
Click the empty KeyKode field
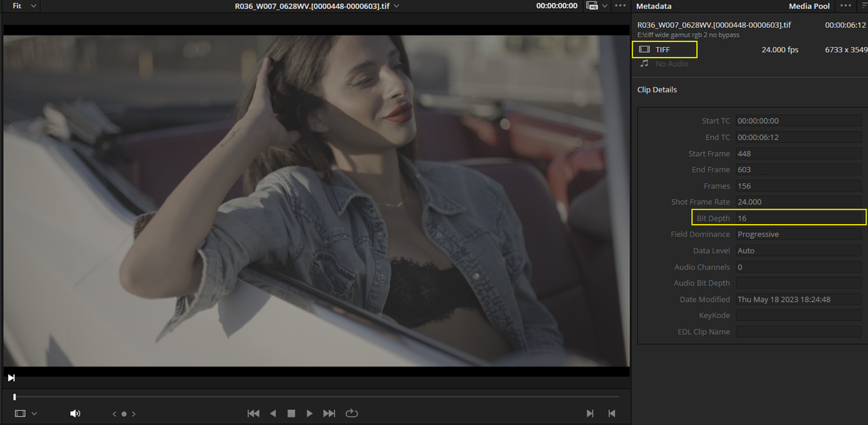coord(798,316)
